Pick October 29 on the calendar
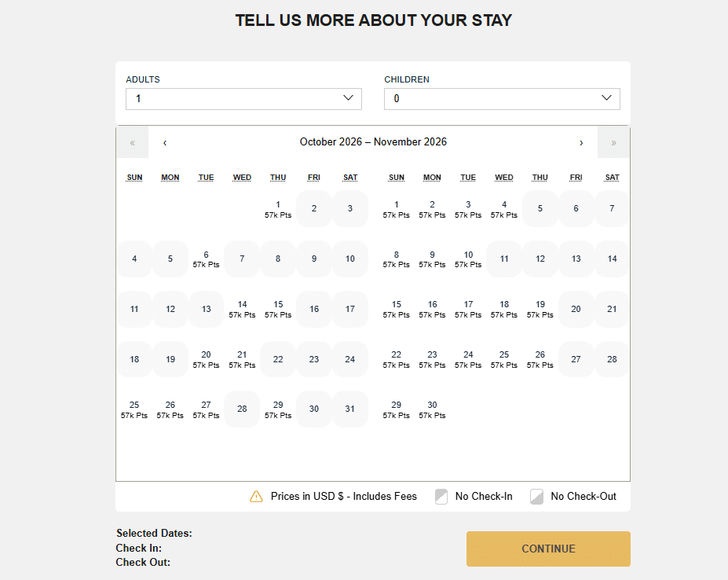The image size is (728, 580). coord(278,409)
